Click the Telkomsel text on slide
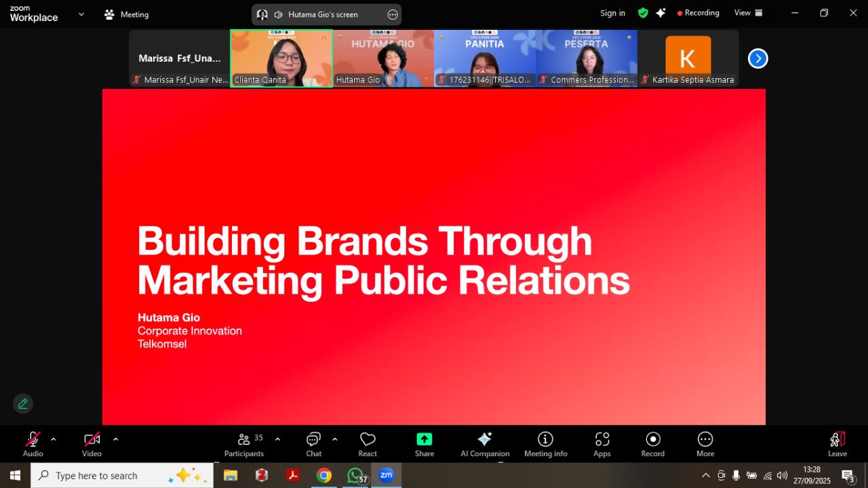Viewport: 868px width, 488px height. pyautogui.click(x=162, y=344)
